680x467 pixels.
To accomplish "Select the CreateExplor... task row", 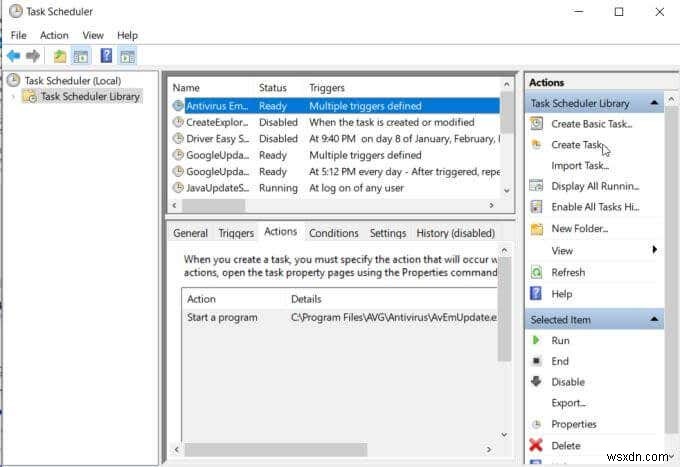I will (336, 122).
